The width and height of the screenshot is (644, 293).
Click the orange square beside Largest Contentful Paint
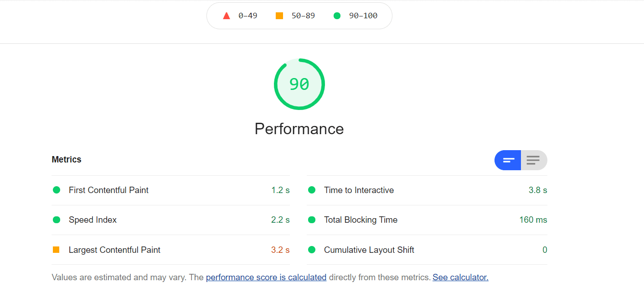click(56, 250)
